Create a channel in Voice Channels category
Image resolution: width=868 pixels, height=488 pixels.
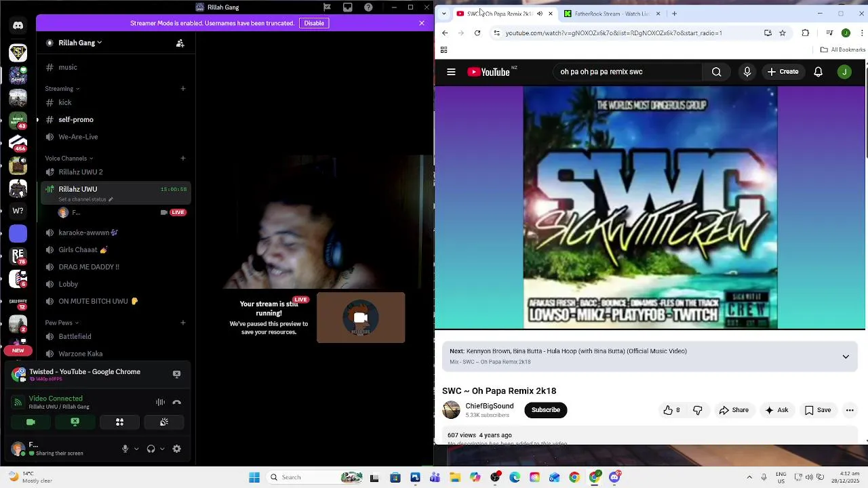pos(182,159)
